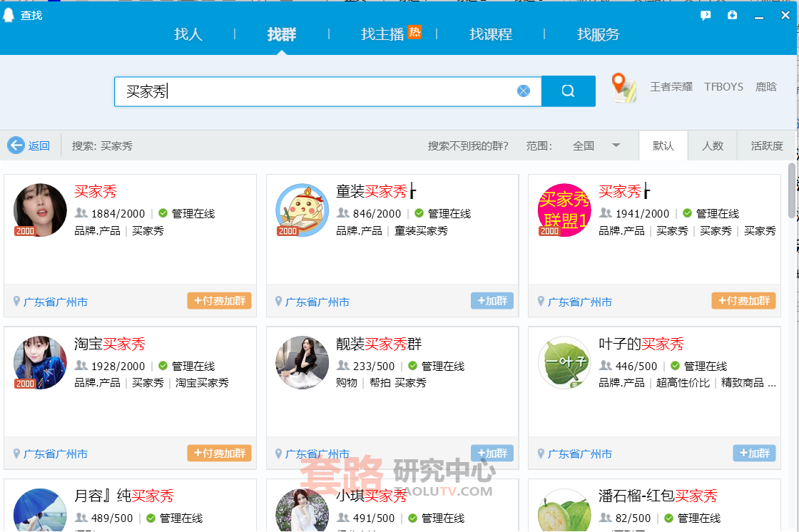Open the 小琪买家秀 group avatar
The height and width of the screenshot is (532, 799).
coord(302,510)
